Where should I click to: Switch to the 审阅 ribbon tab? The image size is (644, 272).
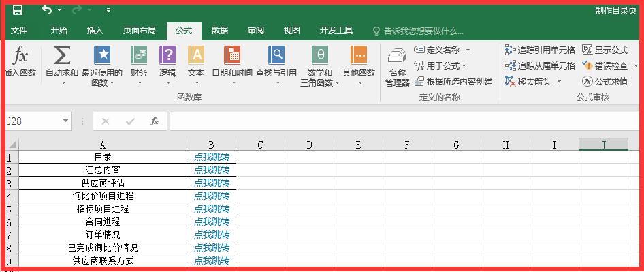pos(256,31)
